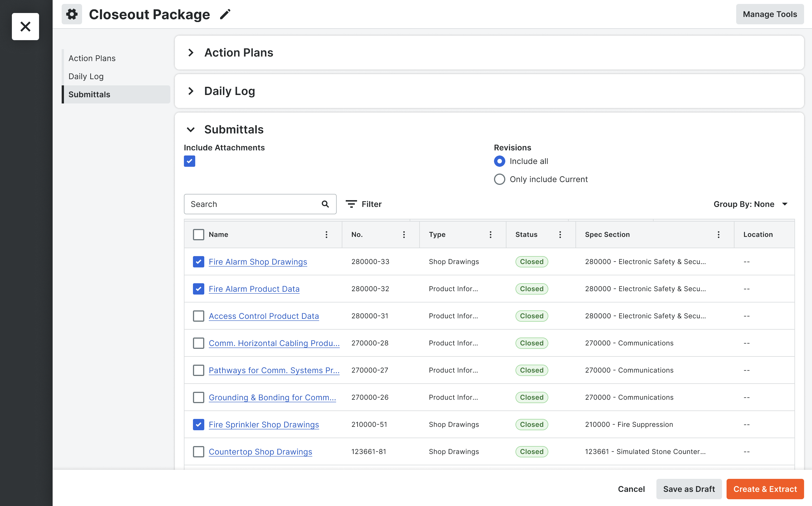812x506 pixels.
Task: Open the No. column three-dot menu
Action: [x=404, y=235]
